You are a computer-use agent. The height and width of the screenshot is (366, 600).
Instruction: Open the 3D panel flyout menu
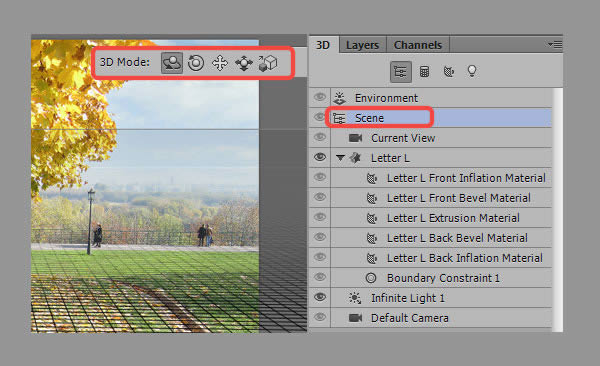coord(555,45)
